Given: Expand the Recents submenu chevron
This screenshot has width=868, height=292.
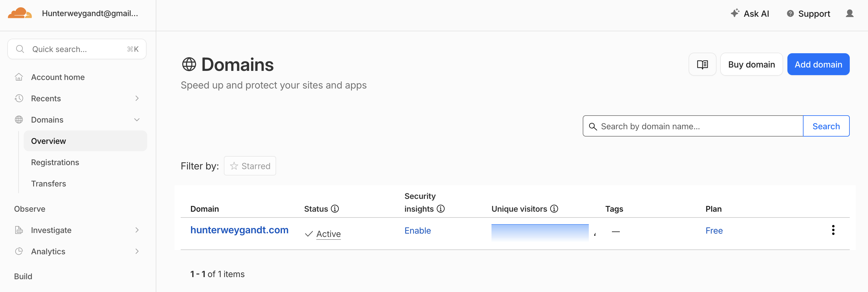Looking at the screenshot, I should 137,99.
